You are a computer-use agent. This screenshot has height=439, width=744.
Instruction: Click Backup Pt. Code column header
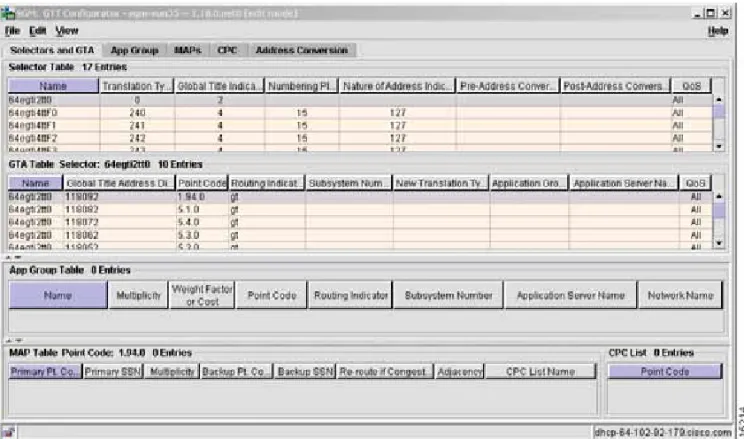coord(236,372)
